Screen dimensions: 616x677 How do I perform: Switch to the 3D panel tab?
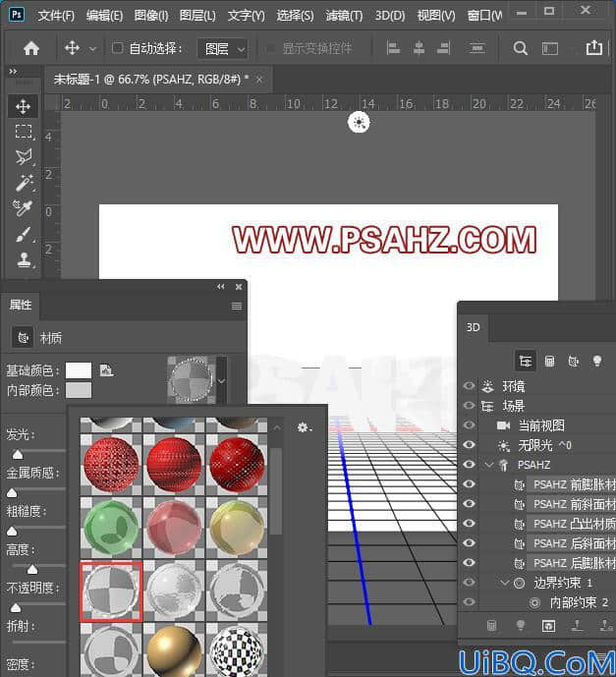(474, 327)
